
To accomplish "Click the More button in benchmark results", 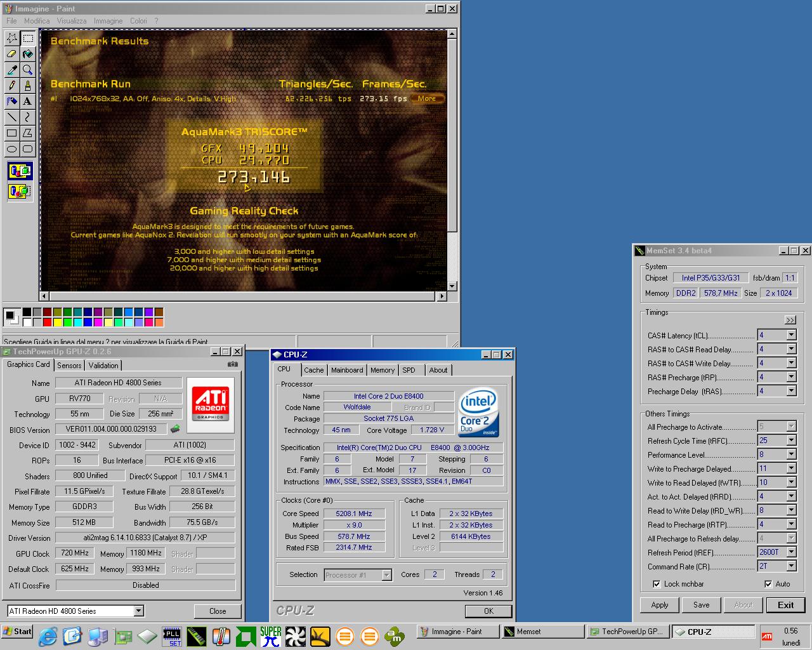I will [x=427, y=98].
